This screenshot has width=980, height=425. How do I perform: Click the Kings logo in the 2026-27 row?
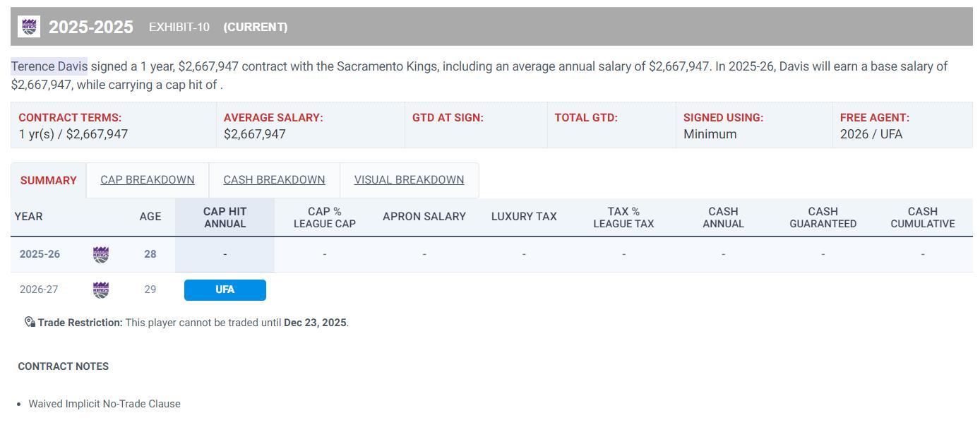[101, 290]
